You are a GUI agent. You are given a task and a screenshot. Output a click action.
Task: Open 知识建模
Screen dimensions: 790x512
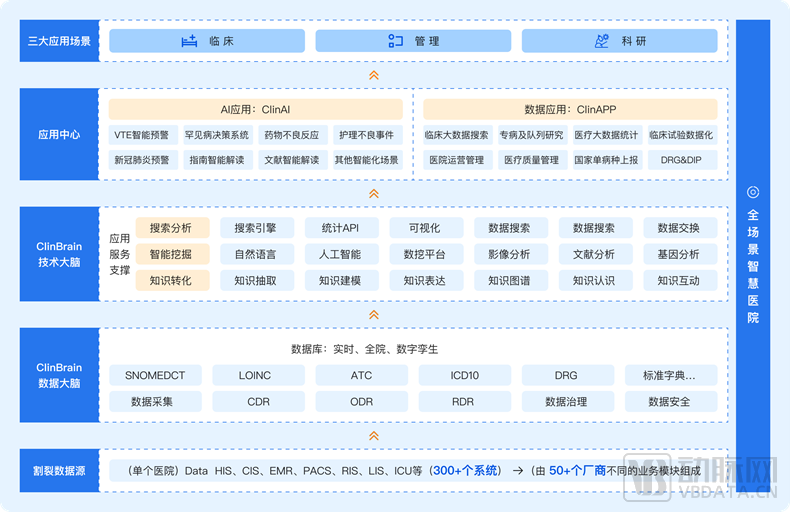pos(342,281)
